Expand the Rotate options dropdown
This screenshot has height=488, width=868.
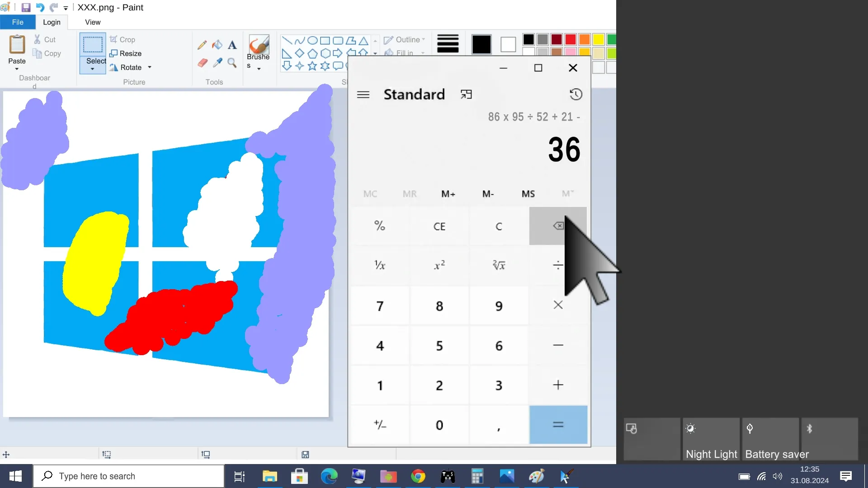click(x=150, y=67)
